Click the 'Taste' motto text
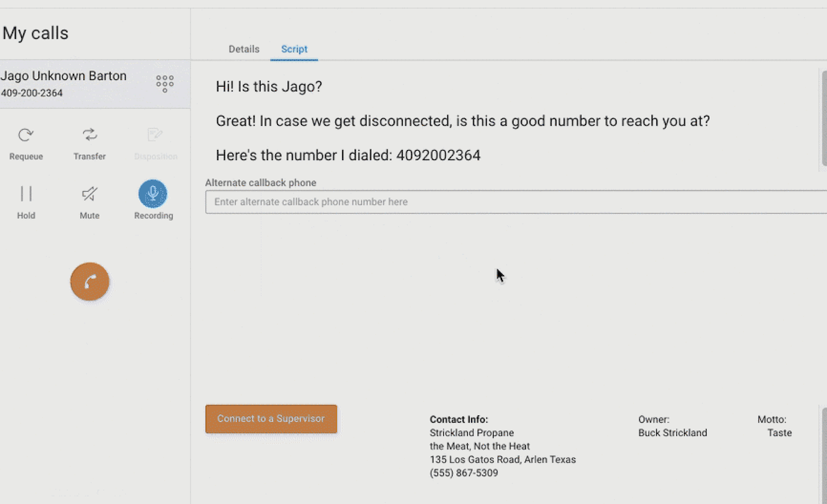This screenshot has height=504, width=827. click(779, 433)
